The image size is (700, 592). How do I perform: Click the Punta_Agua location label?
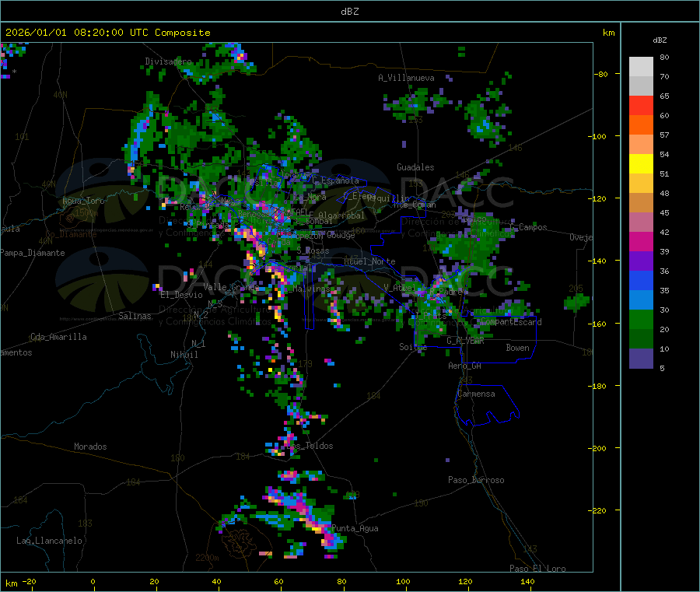[x=355, y=528]
